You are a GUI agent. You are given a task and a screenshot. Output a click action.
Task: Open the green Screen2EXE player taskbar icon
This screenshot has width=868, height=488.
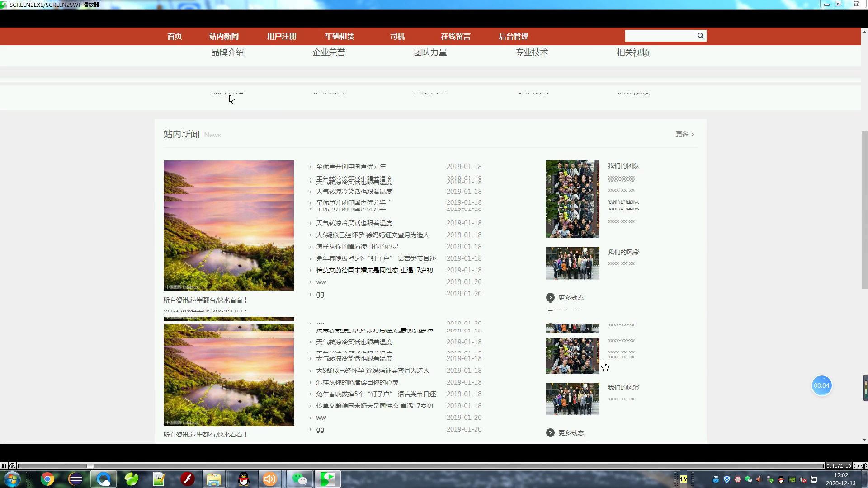[x=328, y=479]
